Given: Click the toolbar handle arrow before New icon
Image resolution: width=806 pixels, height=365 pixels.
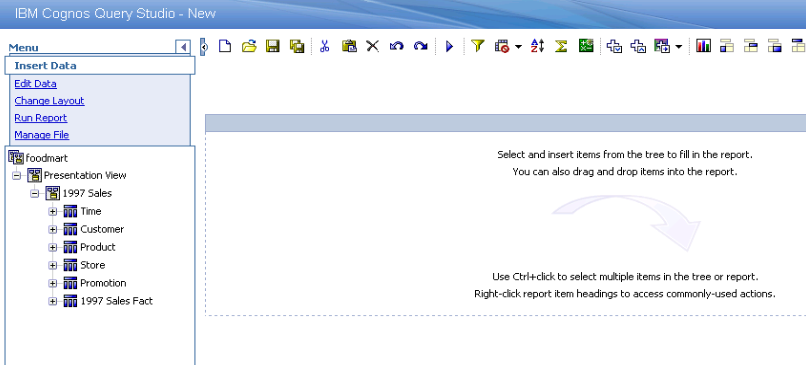Looking at the screenshot, I should pos(204,47).
